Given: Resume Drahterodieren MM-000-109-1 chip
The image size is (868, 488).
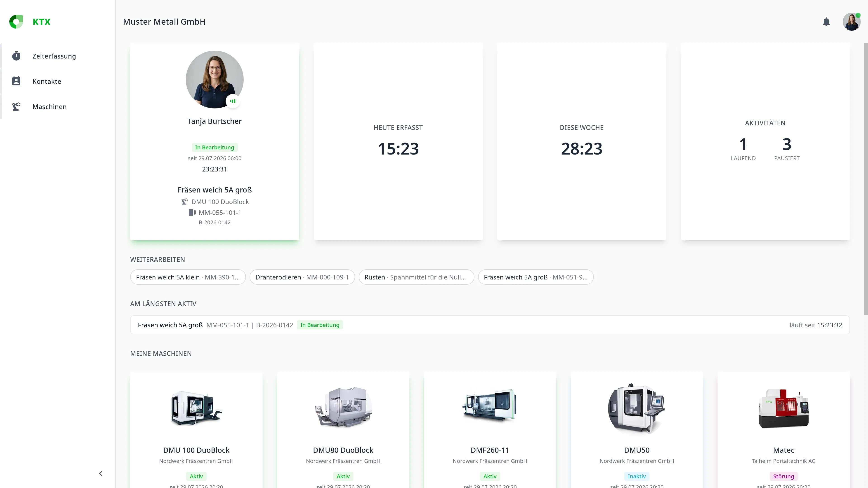Looking at the screenshot, I should tap(302, 277).
